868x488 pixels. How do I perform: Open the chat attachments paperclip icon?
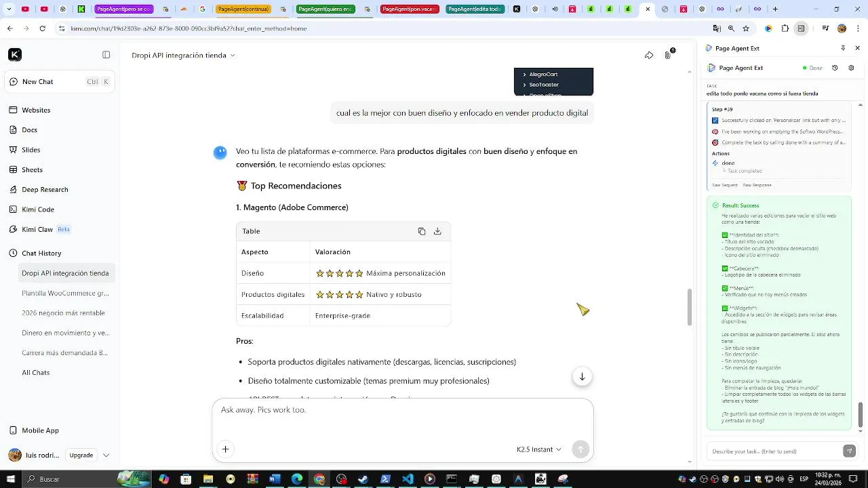coord(668,55)
